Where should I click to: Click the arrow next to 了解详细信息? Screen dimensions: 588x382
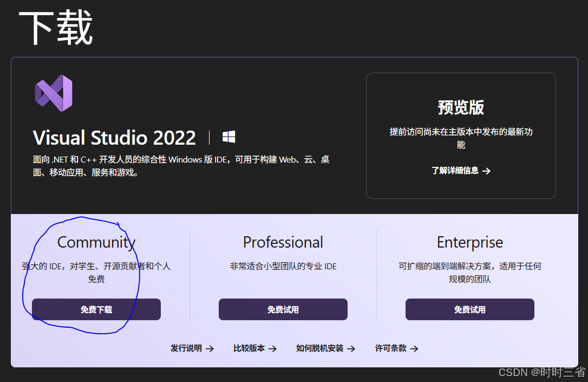click(486, 171)
